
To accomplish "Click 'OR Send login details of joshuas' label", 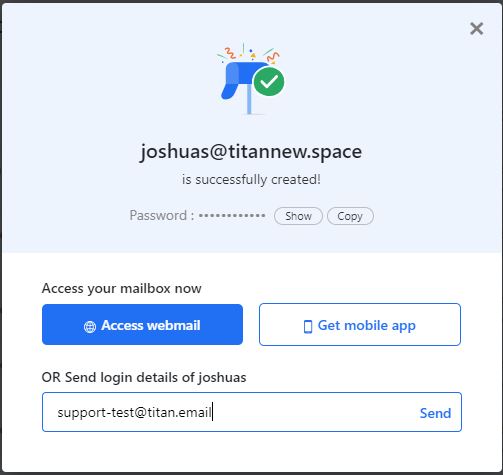I will [x=144, y=377].
